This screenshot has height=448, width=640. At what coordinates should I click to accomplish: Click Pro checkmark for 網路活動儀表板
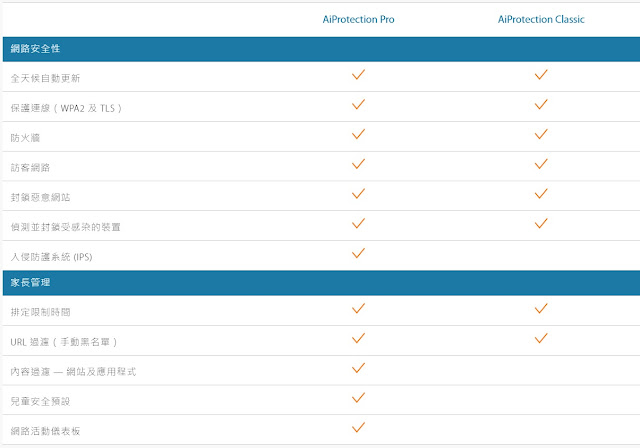tap(358, 428)
